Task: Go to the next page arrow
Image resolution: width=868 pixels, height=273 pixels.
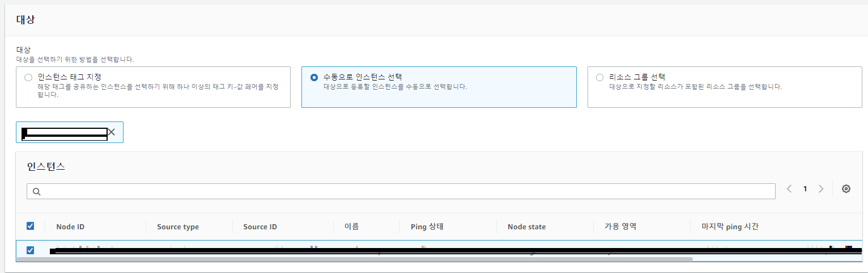Action: 821,189
